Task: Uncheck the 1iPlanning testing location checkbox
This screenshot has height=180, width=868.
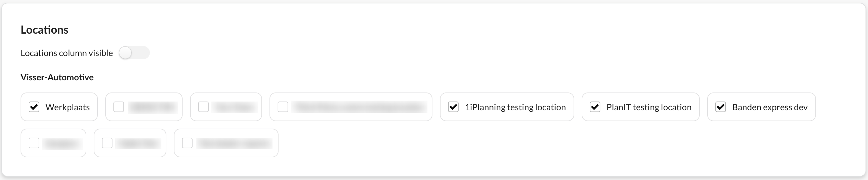Action: tap(453, 107)
